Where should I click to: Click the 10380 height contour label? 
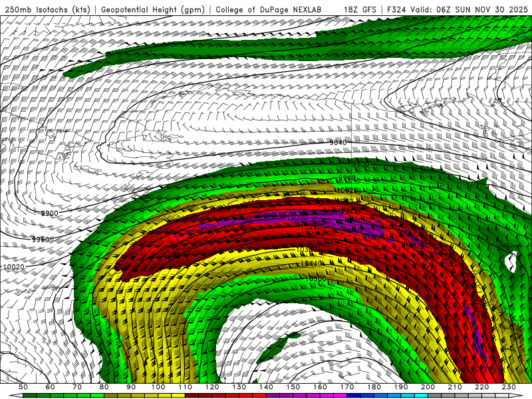[307, 250]
